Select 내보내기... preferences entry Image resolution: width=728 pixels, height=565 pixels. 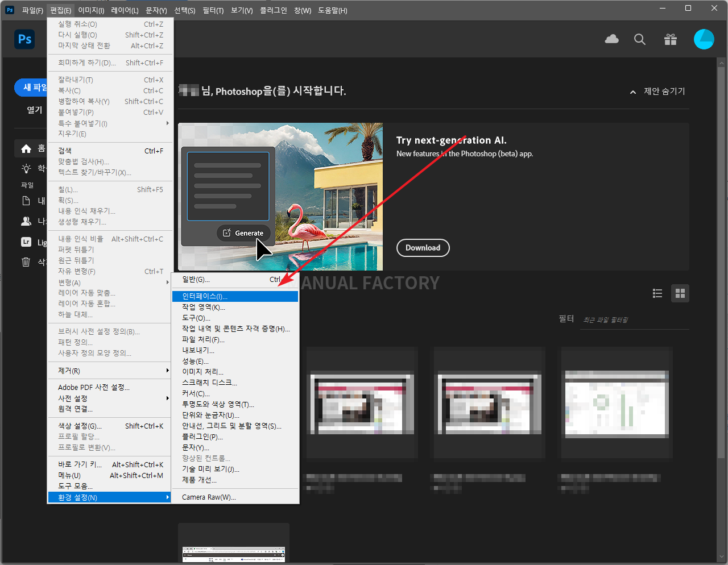coord(235,350)
